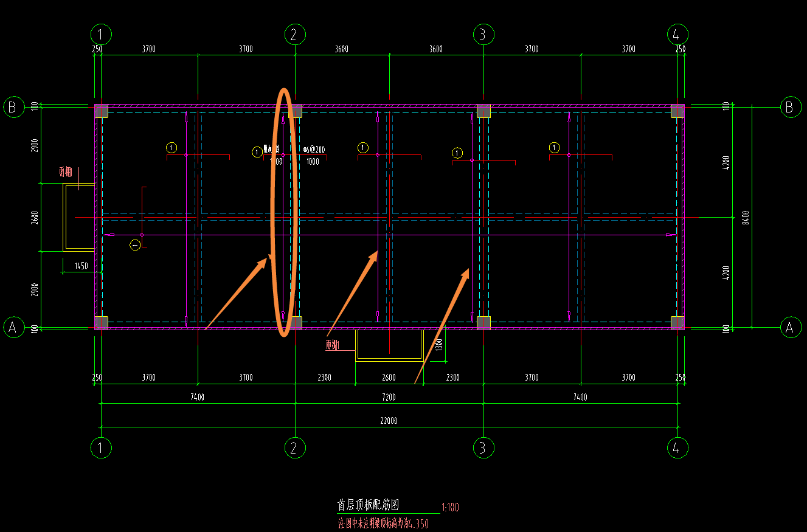Click axis bubble B on the left side
The image size is (807, 532).
tap(13, 107)
